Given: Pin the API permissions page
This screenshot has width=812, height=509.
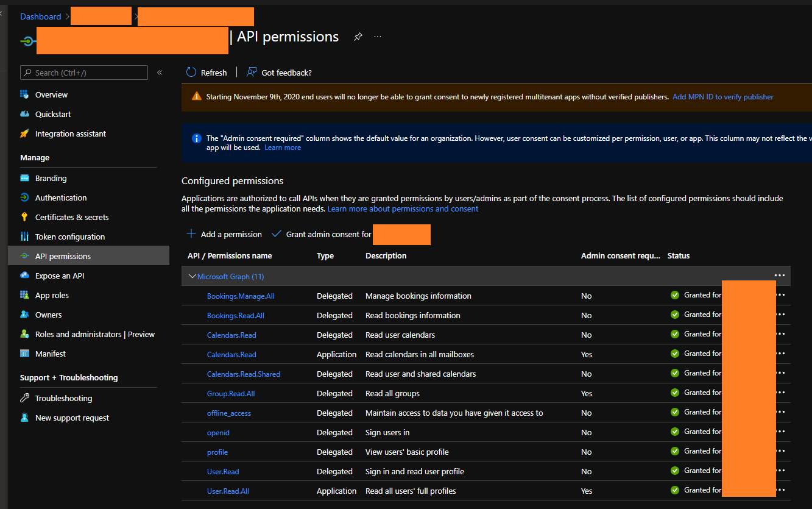Looking at the screenshot, I should [x=358, y=37].
